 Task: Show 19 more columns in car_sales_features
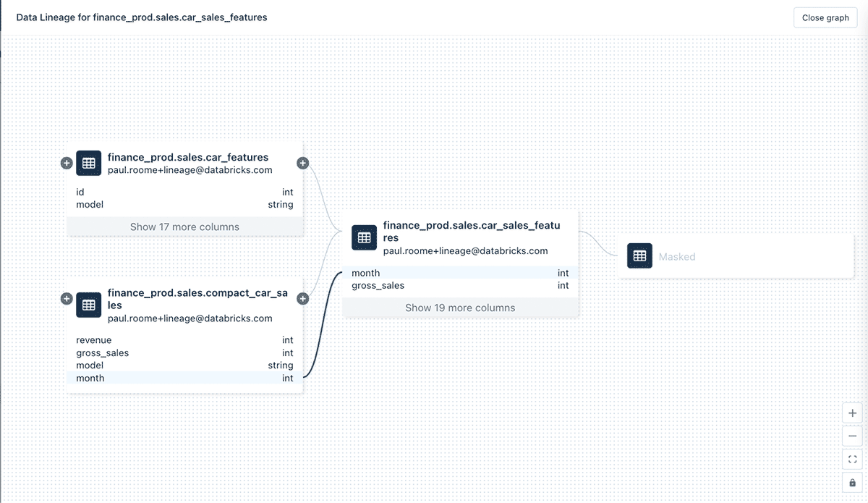[x=460, y=308]
